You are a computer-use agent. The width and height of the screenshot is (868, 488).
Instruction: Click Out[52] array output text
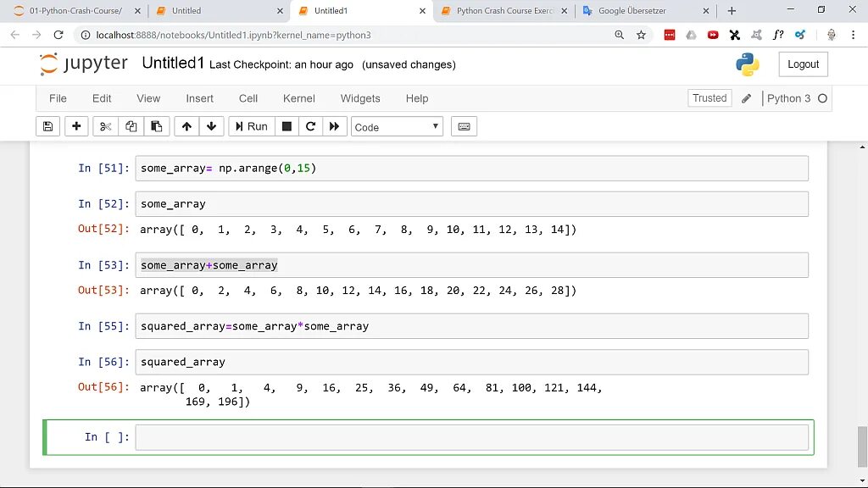(359, 230)
